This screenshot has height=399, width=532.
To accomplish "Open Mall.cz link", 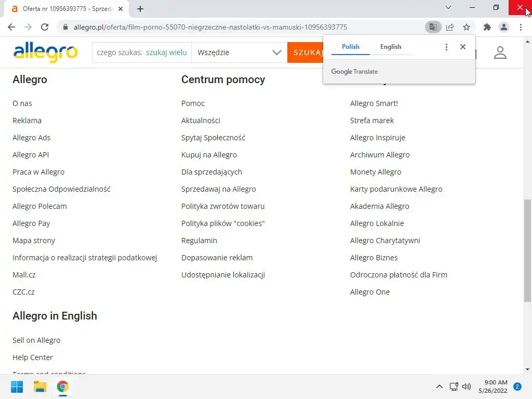I will pyautogui.click(x=24, y=275).
